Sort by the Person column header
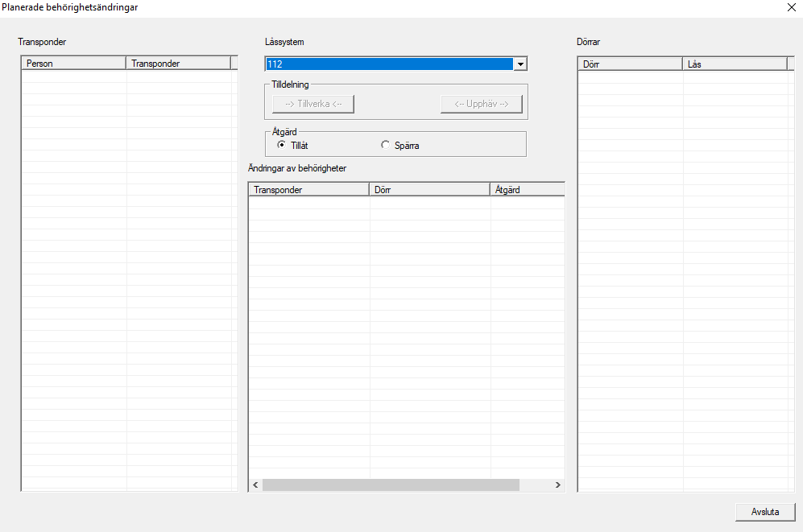803x532 pixels. coord(73,63)
